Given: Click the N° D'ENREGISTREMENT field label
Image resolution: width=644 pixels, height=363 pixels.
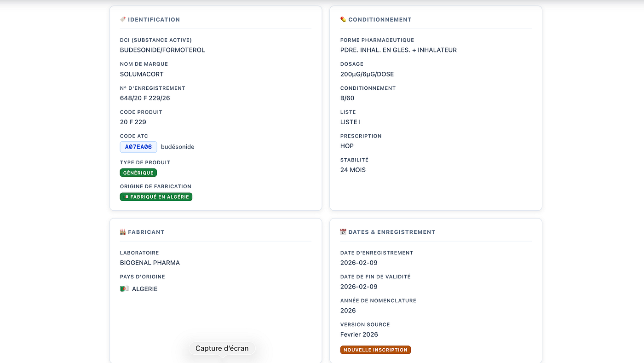Looking at the screenshot, I should point(153,88).
